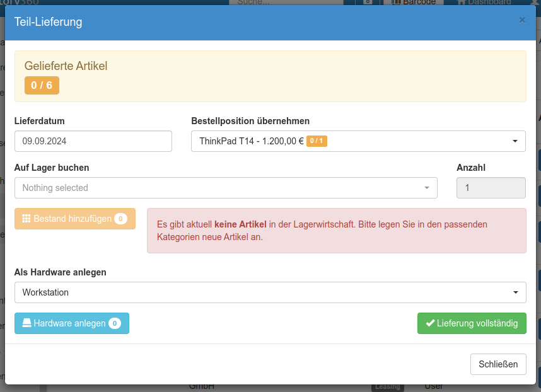Close the Teil-Lieferung dialog with the X
541x392 pixels.
521,20
